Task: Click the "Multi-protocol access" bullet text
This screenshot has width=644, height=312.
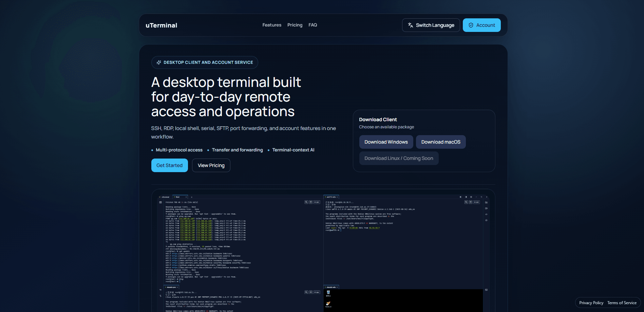Action: click(179, 150)
